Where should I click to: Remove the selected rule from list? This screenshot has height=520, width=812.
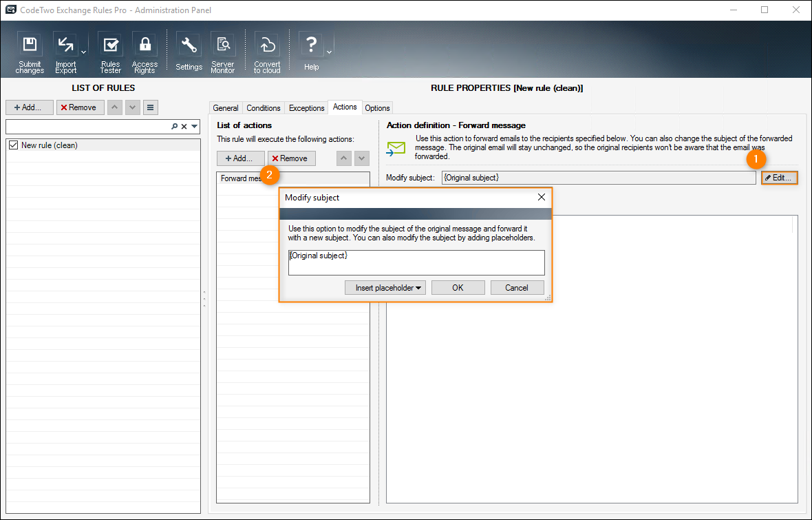(81, 107)
